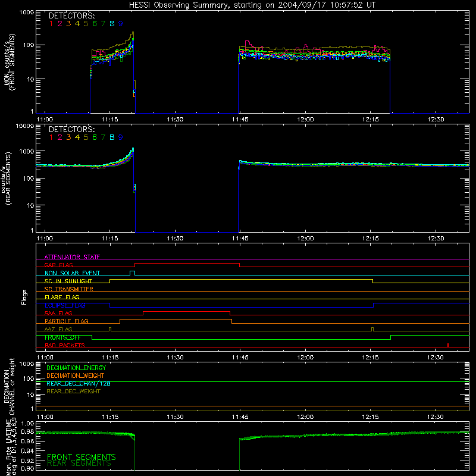Image resolution: width=476 pixels, height=476 pixels.
Task: Click the DECIMATION_WEIGHT legend label
Action: click(76, 375)
